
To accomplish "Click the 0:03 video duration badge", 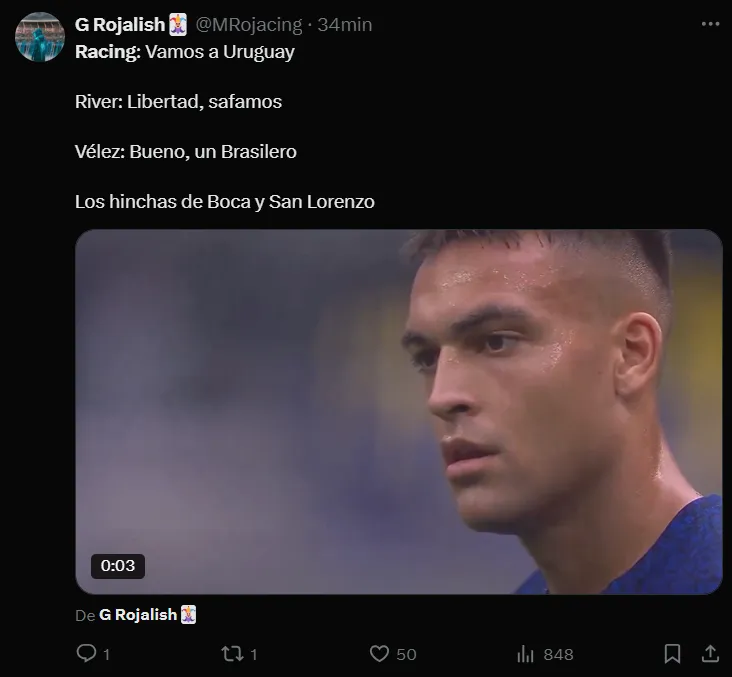I will 118,566.
